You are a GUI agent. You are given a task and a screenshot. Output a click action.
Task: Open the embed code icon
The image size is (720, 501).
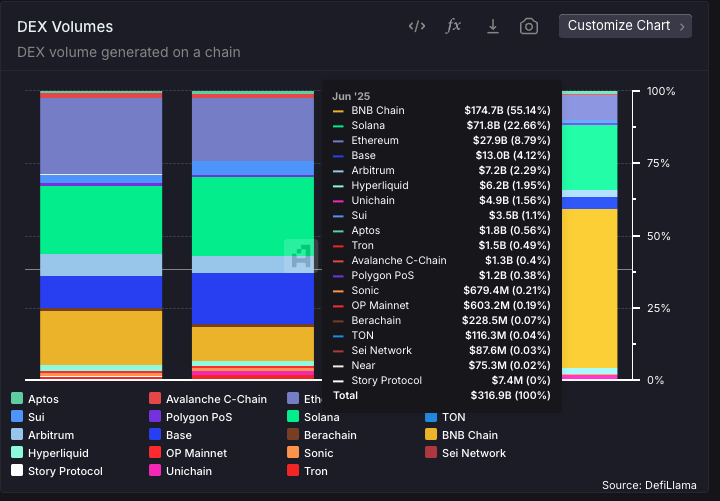pyautogui.click(x=417, y=26)
